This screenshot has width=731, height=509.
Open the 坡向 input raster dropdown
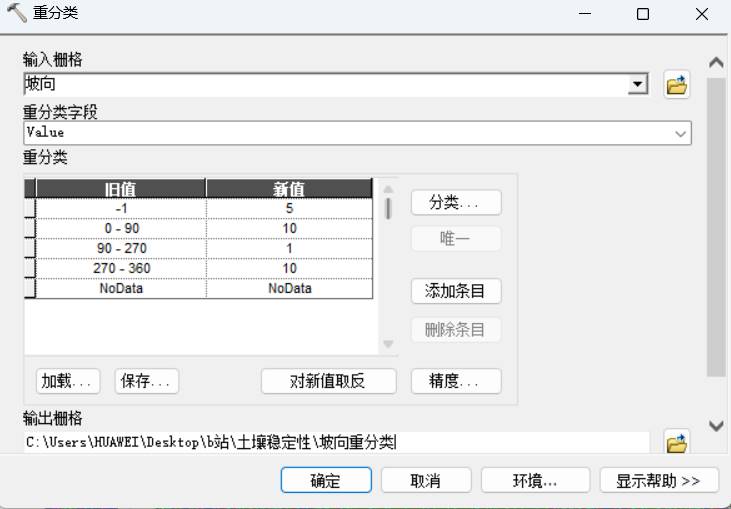pyautogui.click(x=637, y=86)
